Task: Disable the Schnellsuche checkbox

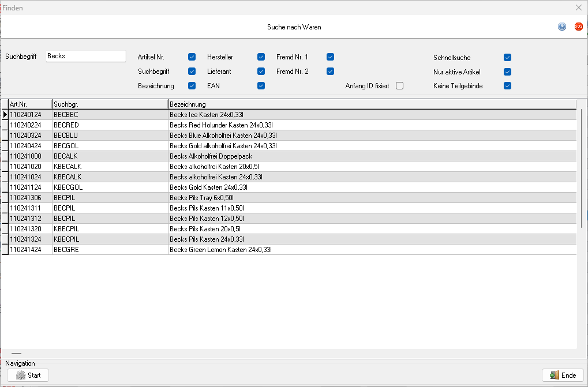Action: click(x=507, y=58)
